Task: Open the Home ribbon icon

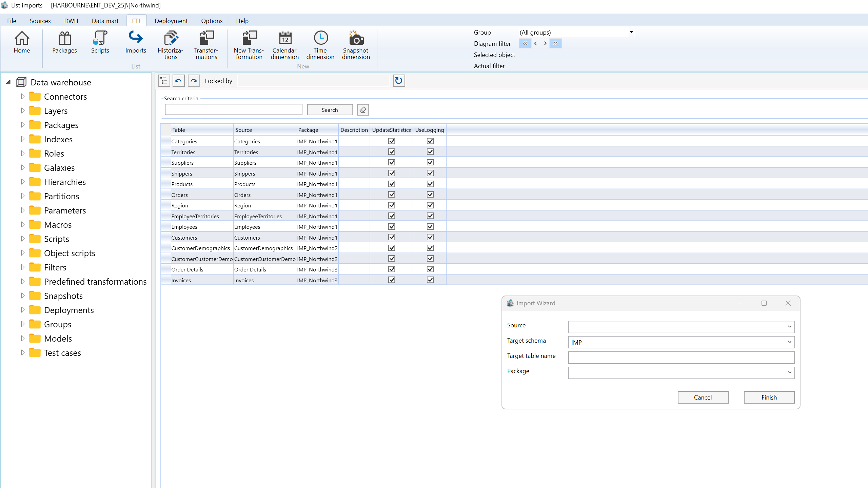Action: 22,42
